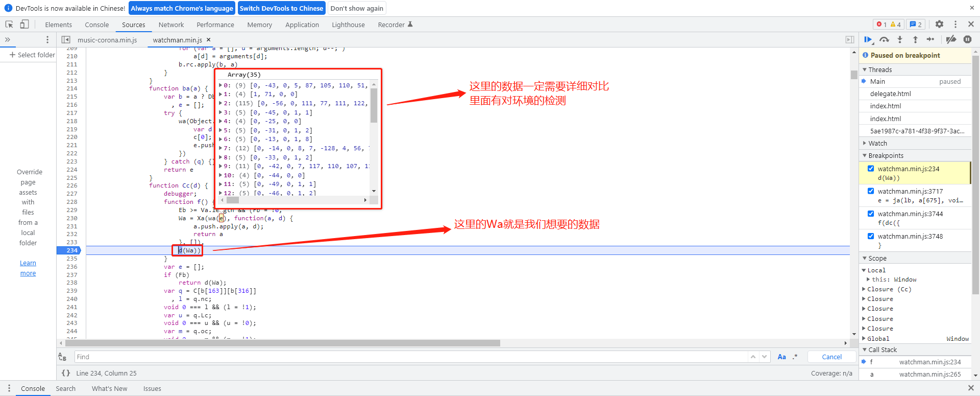This screenshot has height=396, width=980.
Task: Collapse the Threads section
Action: (x=879, y=70)
